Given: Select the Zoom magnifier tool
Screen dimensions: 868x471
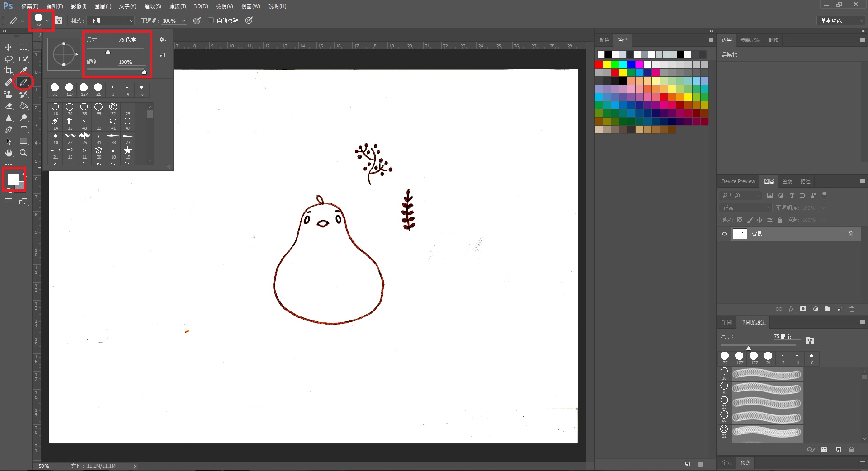Looking at the screenshot, I should [24, 153].
